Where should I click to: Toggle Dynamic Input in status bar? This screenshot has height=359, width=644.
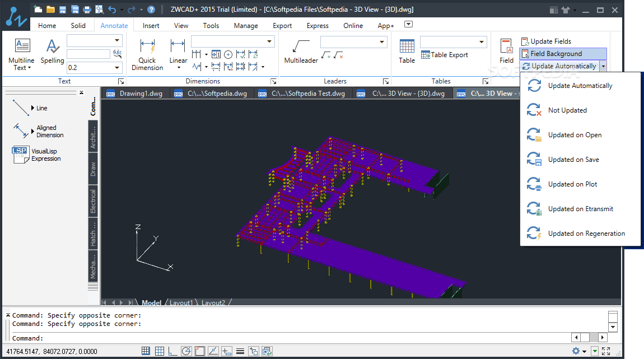[x=227, y=351]
